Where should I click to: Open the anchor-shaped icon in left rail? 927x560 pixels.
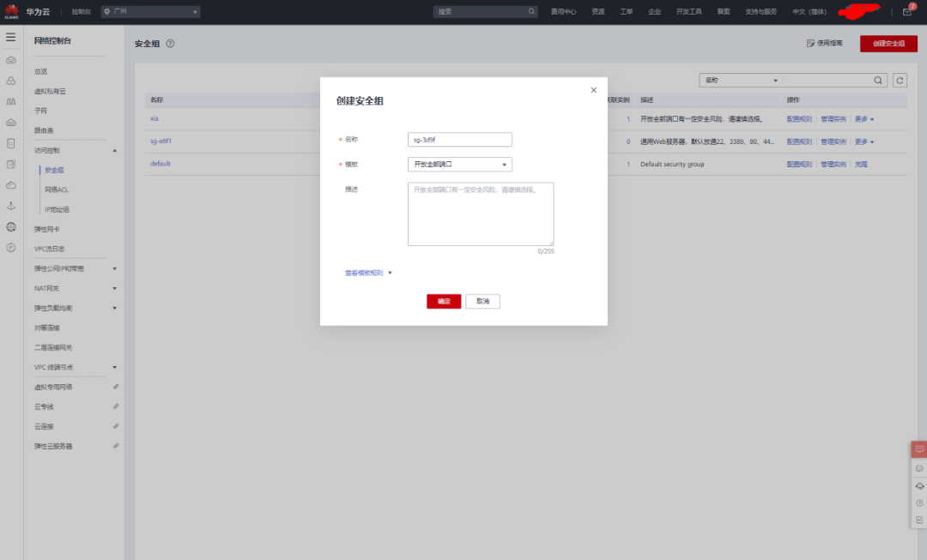click(10, 206)
